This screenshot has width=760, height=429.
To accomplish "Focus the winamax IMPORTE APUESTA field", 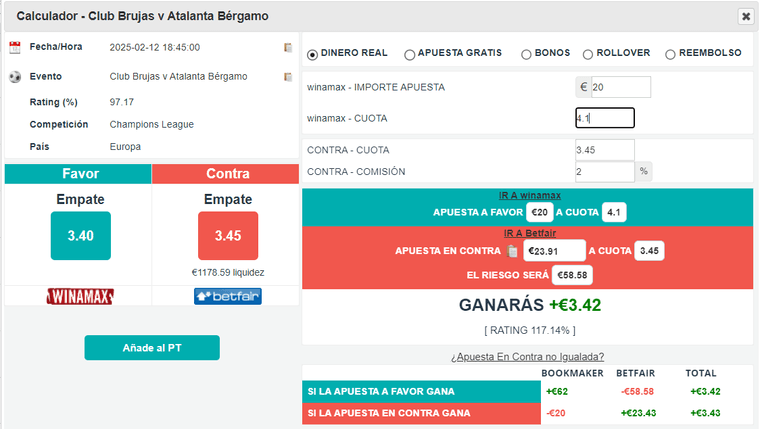I will [621, 87].
